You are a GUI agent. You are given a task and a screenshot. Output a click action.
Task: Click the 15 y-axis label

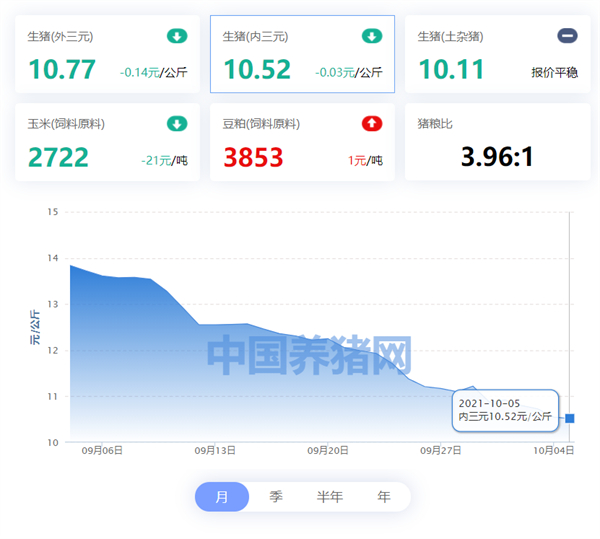(x=53, y=212)
